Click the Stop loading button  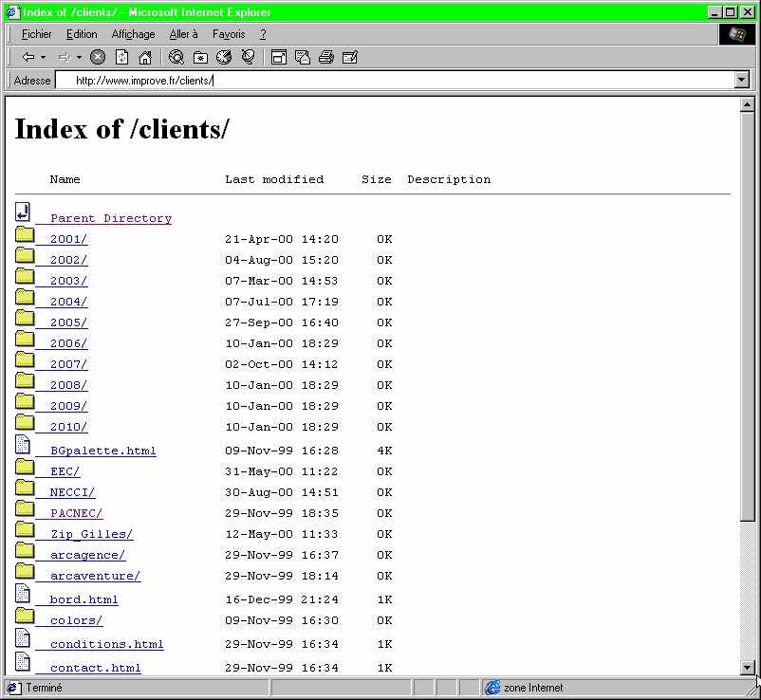tap(98, 57)
